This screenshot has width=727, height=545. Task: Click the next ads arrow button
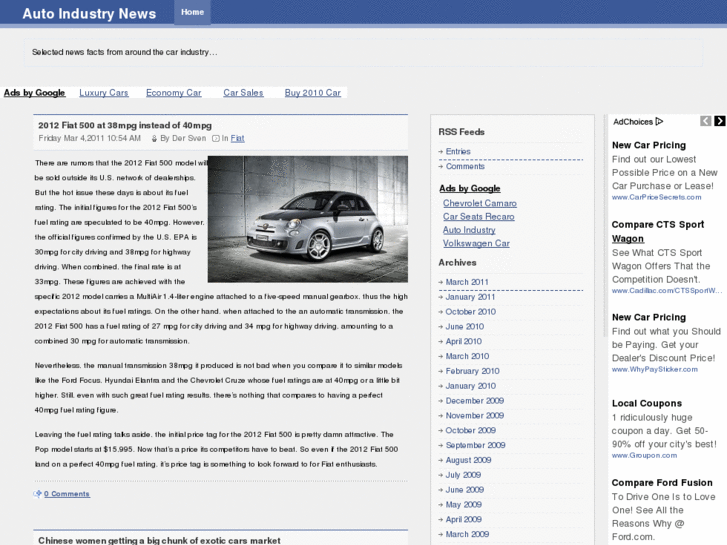[x=720, y=121]
